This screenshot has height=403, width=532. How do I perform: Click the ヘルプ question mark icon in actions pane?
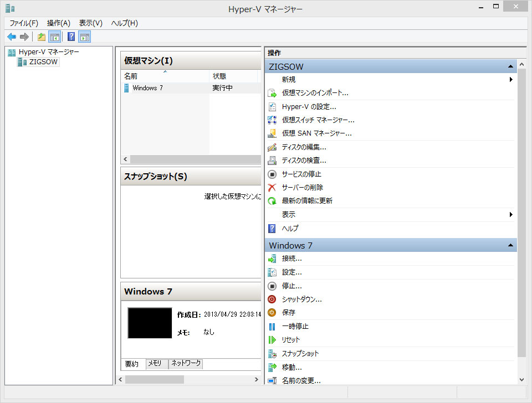click(x=272, y=229)
